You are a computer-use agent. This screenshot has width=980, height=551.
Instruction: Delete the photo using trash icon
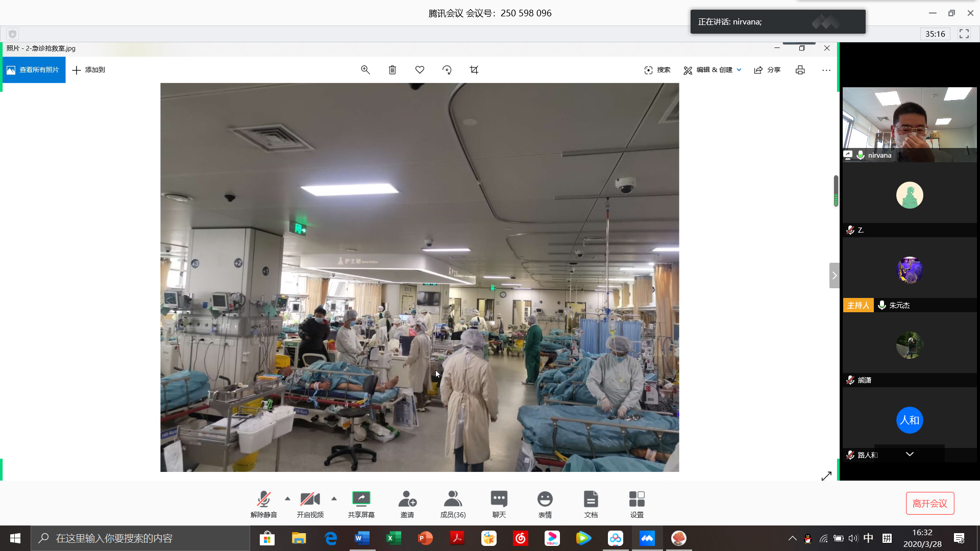coord(393,70)
